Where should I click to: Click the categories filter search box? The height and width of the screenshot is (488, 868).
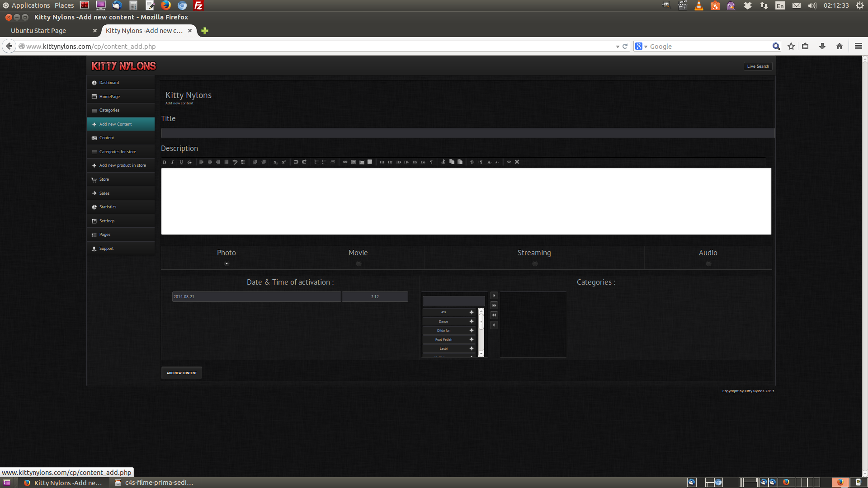pos(453,301)
